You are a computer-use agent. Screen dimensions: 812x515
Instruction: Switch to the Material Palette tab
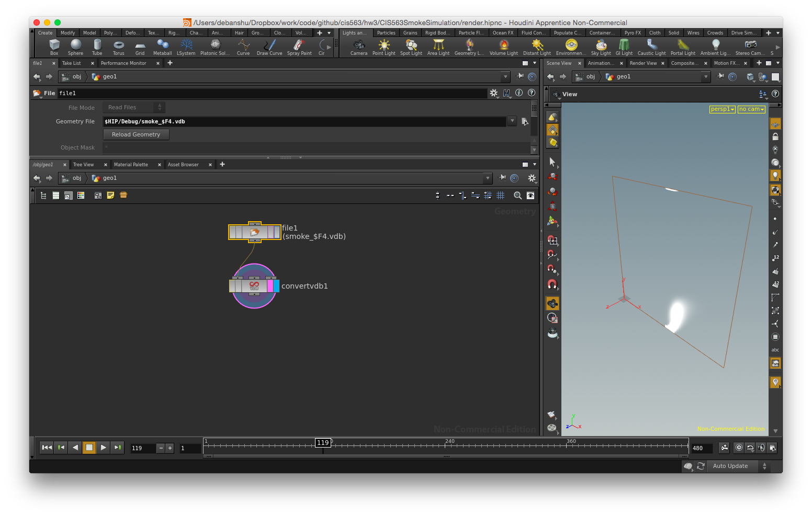pos(131,165)
